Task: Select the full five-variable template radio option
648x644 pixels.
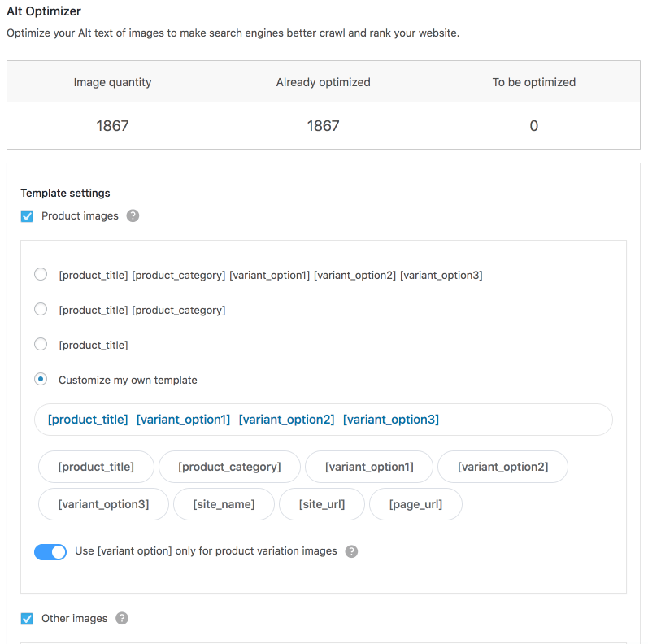Action: pyautogui.click(x=41, y=275)
